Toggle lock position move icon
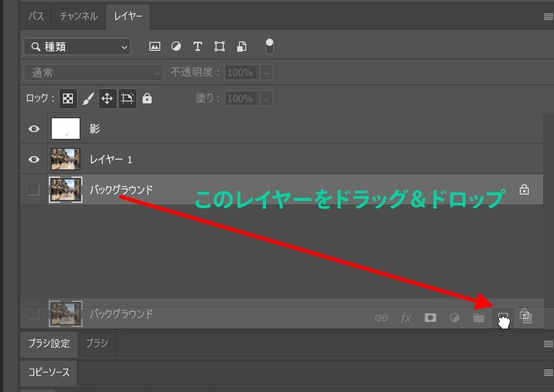The image size is (554, 392). click(x=107, y=98)
